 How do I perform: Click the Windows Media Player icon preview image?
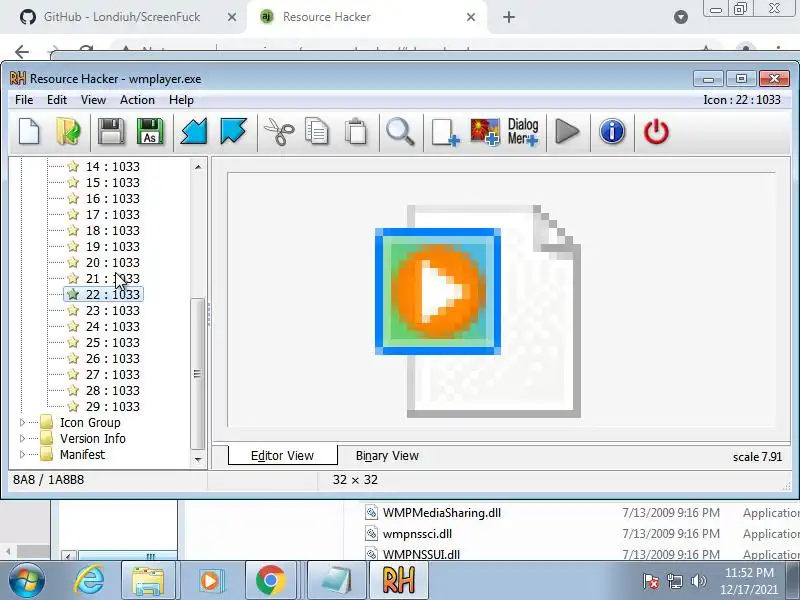coord(478,311)
